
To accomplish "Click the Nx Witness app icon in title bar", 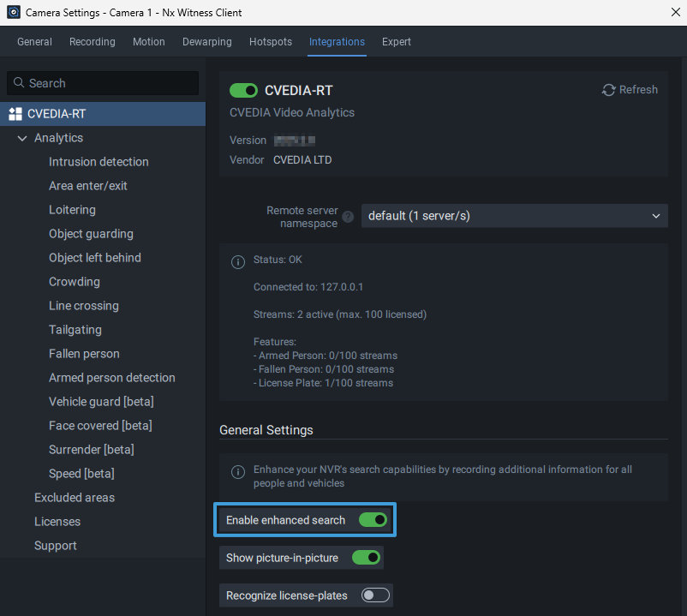I will 13,13.
